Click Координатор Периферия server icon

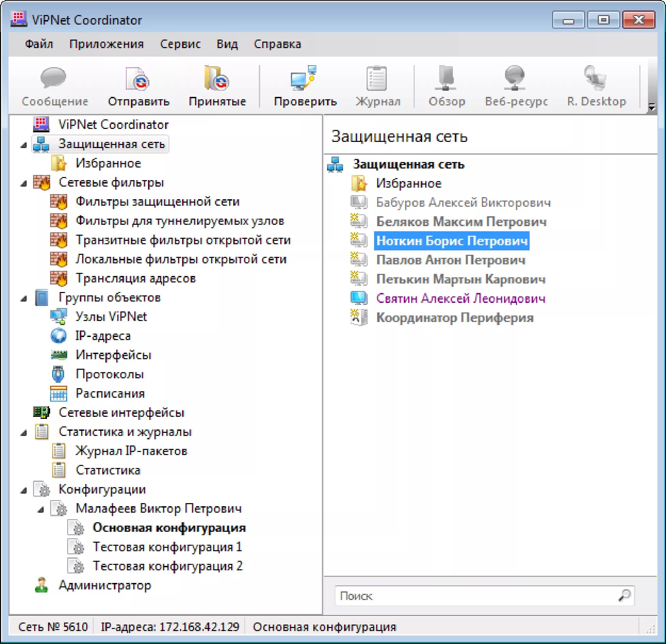(x=359, y=317)
